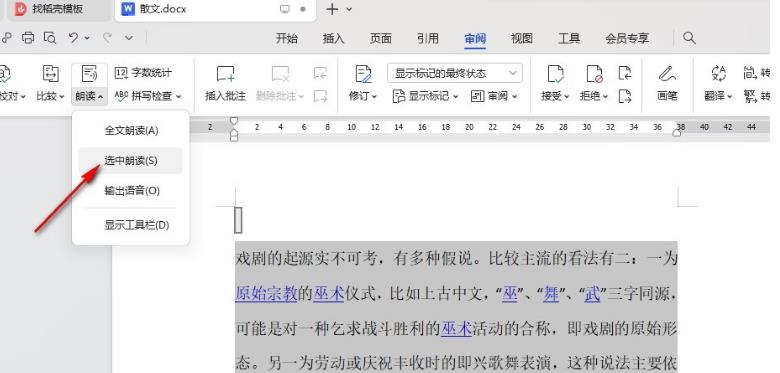Image resolution: width=780 pixels, height=373 pixels.
Task: Click the Print icon in quick access toolbar
Action: [28, 38]
